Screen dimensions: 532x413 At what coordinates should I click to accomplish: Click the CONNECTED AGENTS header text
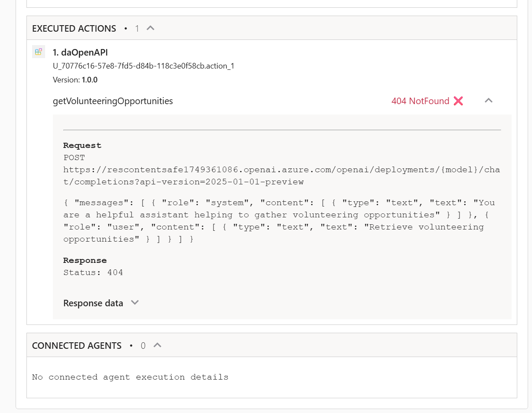pyautogui.click(x=77, y=346)
